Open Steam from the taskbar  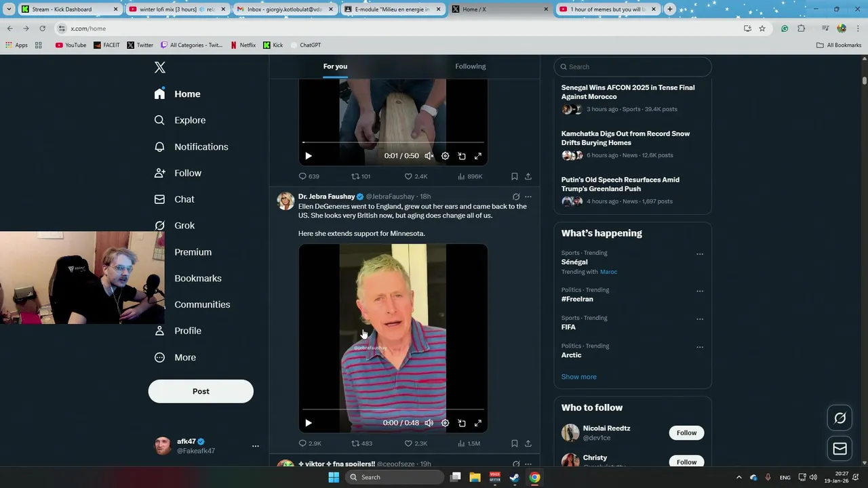515,477
